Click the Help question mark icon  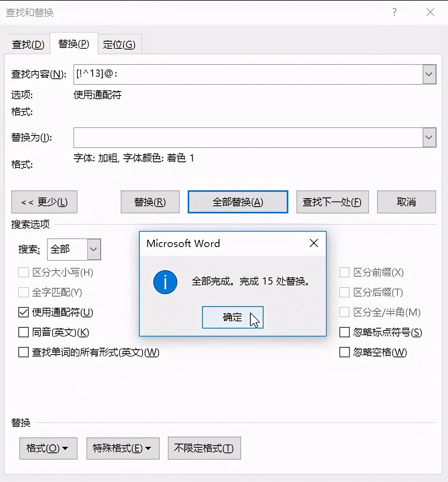[394, 12]
